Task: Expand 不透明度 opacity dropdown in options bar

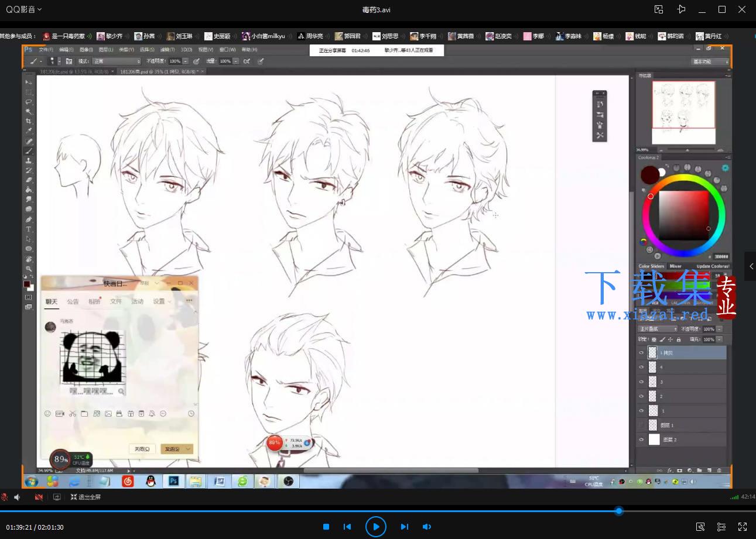Action: click(x=186, y=61)
